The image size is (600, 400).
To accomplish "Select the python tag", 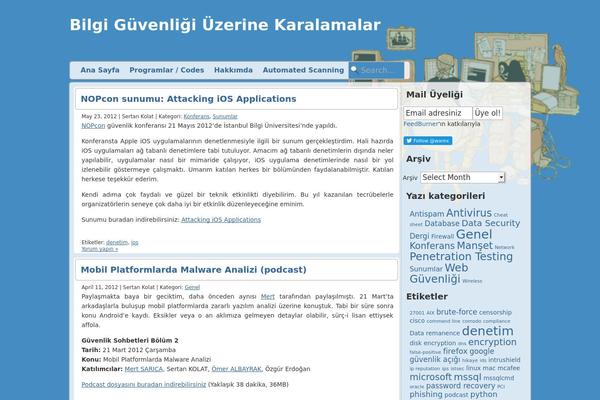I will (484, 394).
